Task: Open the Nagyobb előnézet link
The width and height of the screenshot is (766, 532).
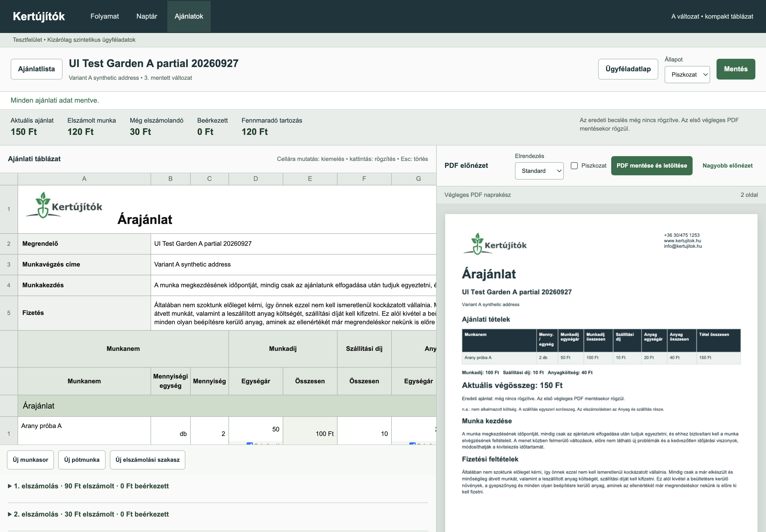Action: point(727,166)
